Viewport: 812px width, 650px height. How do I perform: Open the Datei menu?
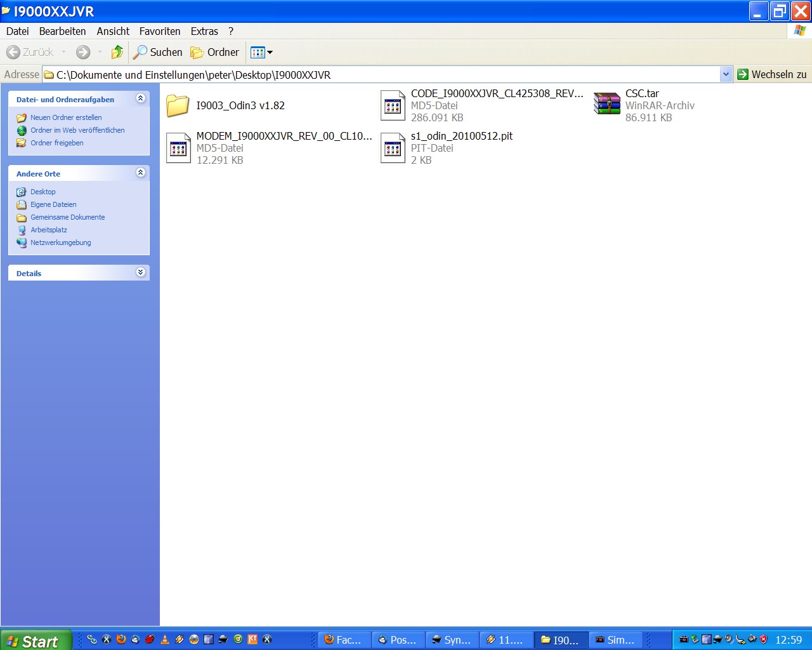pyautogui.click(x=18, y=31)
